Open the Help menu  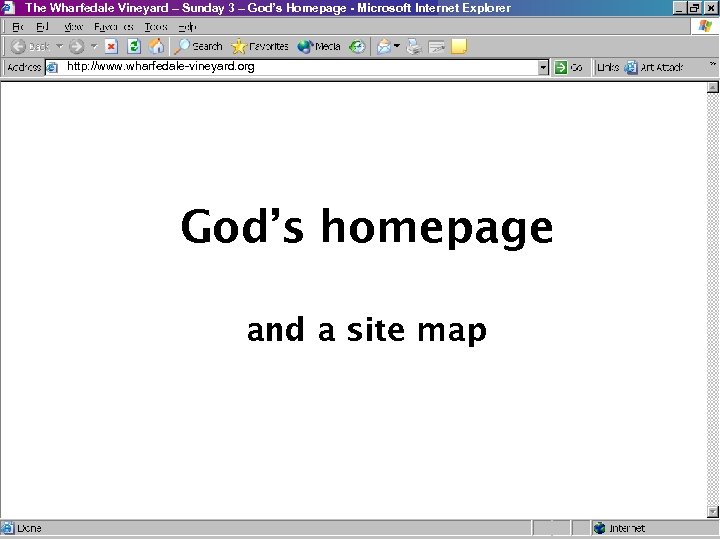pyautogui.click(x=187, y=27)
